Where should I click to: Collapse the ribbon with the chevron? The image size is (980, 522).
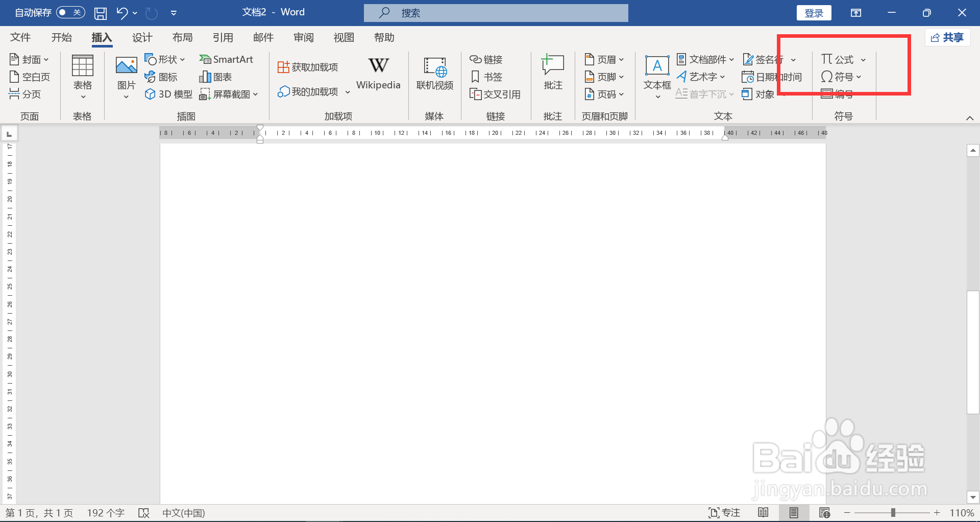(x=970, y=118)
